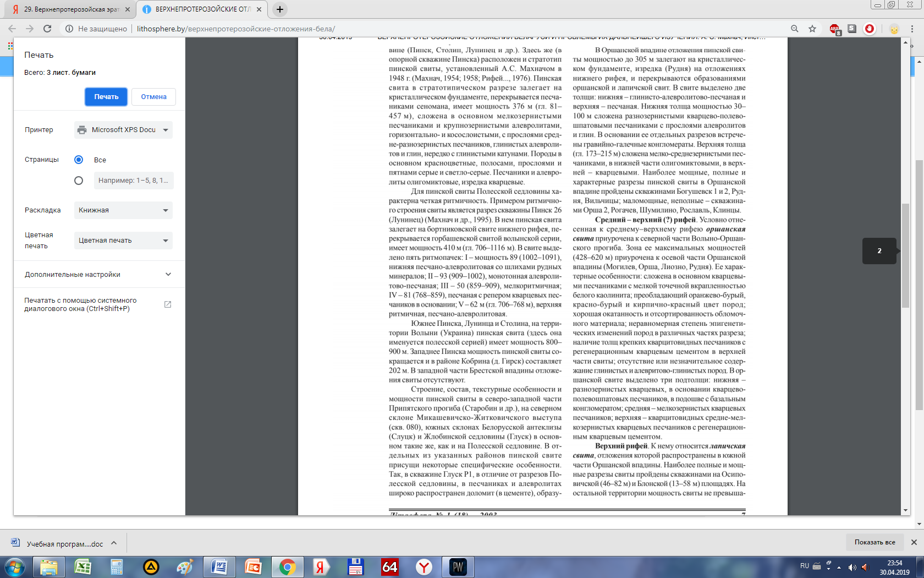Click the print preview scrollbar thumb
Image resolution: width=924 pixels, height=578 pixels.
tap(905, 255)
